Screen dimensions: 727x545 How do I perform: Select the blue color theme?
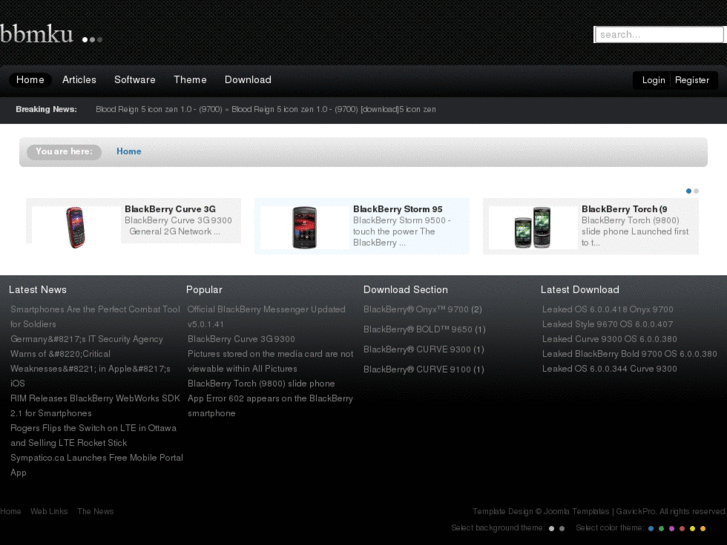[651, 528]
